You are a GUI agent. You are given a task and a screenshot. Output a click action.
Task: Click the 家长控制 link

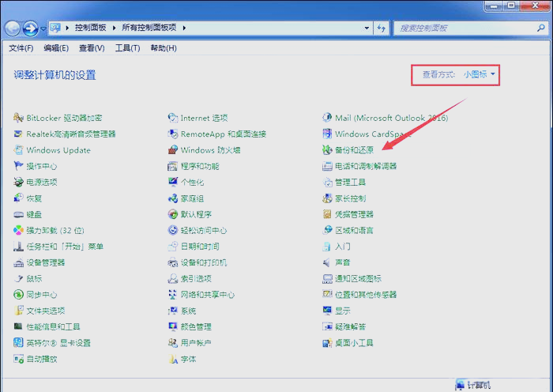point(350,198)
